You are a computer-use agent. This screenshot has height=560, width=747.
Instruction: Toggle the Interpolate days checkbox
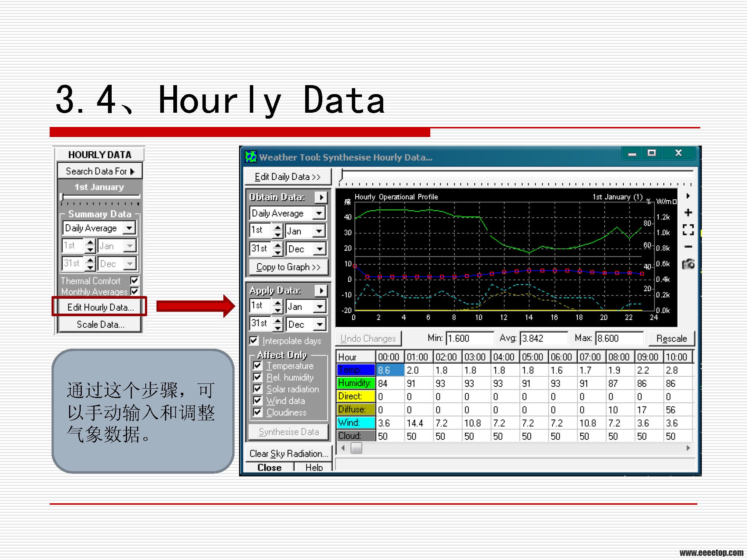[x=254, y=340]
